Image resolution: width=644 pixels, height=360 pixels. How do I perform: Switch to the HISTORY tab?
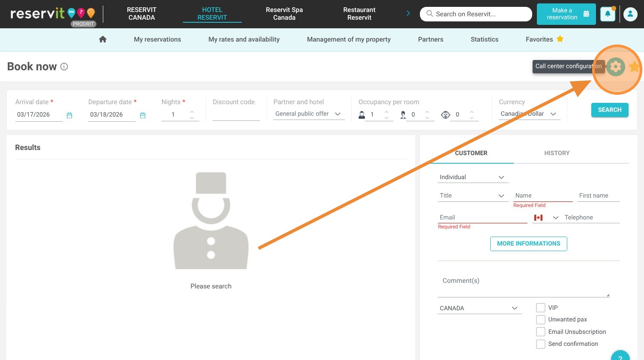(x=557, y=153)
